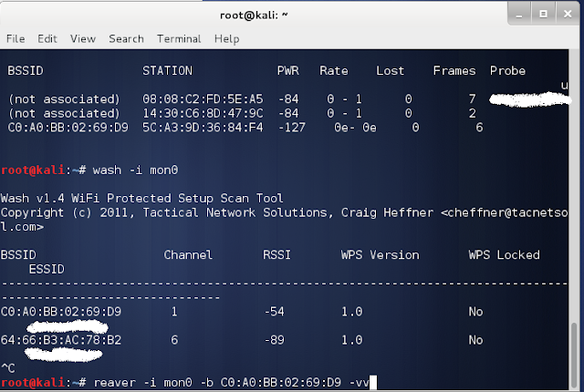Click the vertical scrollbar thumb
The image size is (584, 392).
tap(574, 356)
